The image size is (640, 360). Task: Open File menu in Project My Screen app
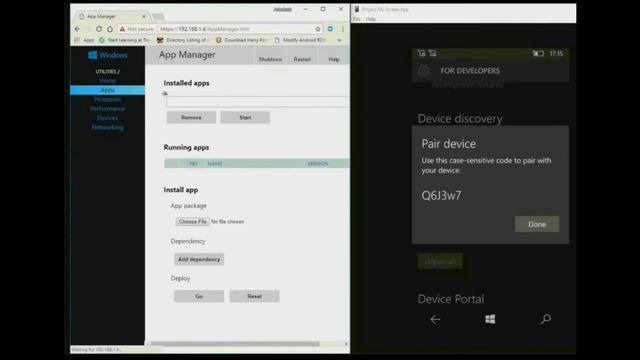[357, 19]
